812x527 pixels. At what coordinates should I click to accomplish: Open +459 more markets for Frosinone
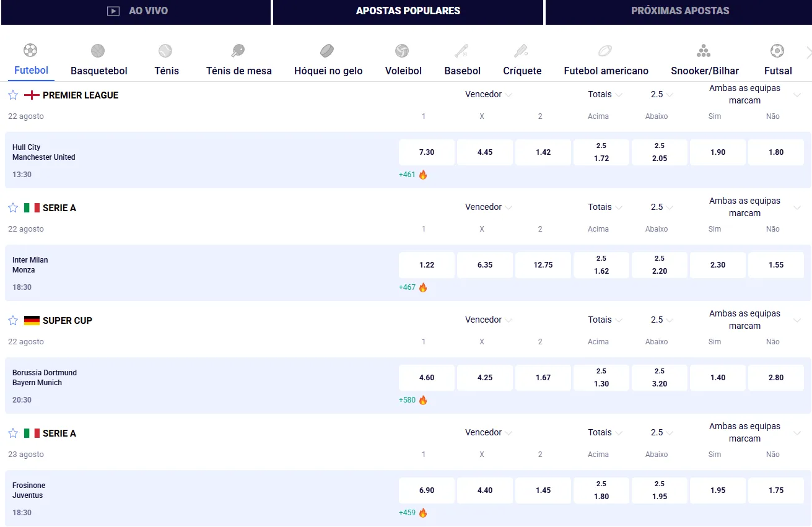click(407, 513)
